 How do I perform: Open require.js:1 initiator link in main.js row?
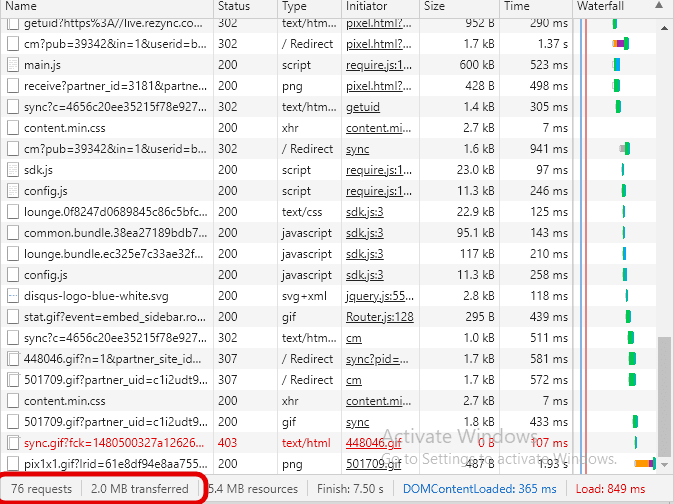click(x=379, y=65)
